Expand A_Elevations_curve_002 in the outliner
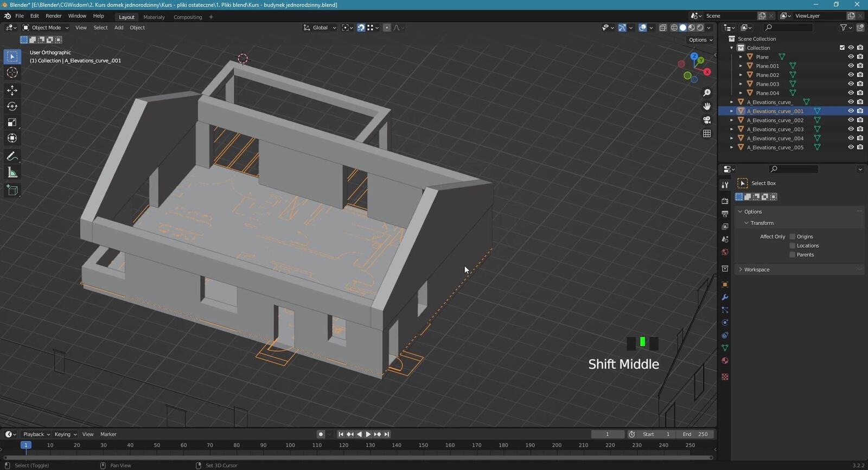The height and width of the screenshot is (470, 868). (x=732, y=120)
